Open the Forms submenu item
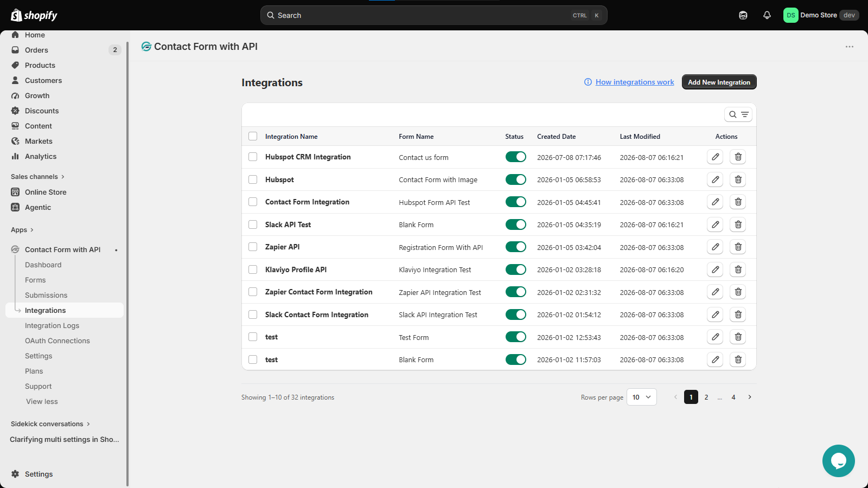868x488 pixels. pos(35,280)
